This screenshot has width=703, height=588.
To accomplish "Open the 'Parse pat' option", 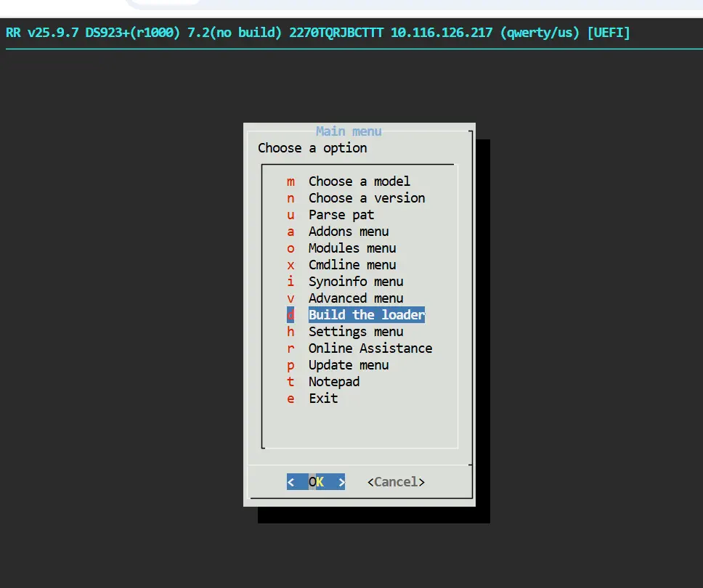I will (x=341, y=215).
